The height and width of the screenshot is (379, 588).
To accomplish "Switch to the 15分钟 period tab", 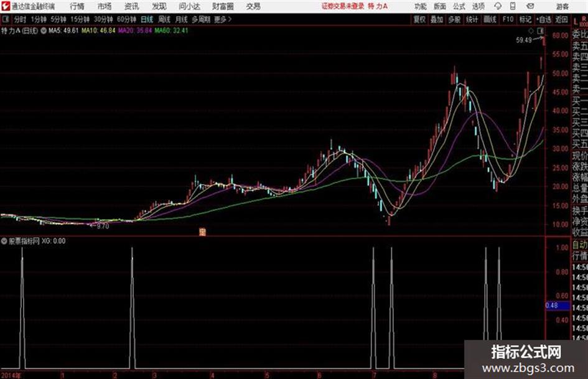I will point(80,19).
